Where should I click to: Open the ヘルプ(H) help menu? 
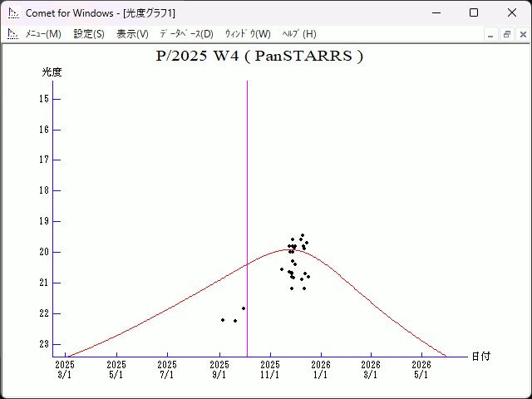click(x=299, y=34)
